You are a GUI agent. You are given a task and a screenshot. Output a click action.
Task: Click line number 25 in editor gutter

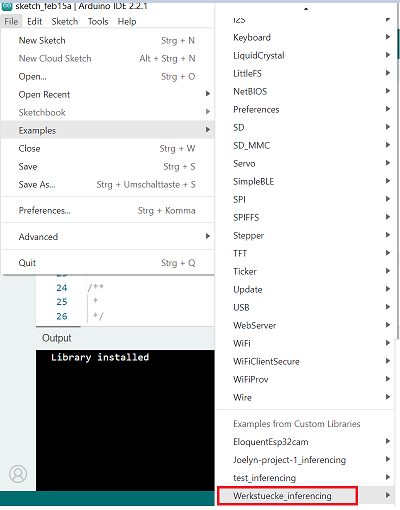[62, 302]
